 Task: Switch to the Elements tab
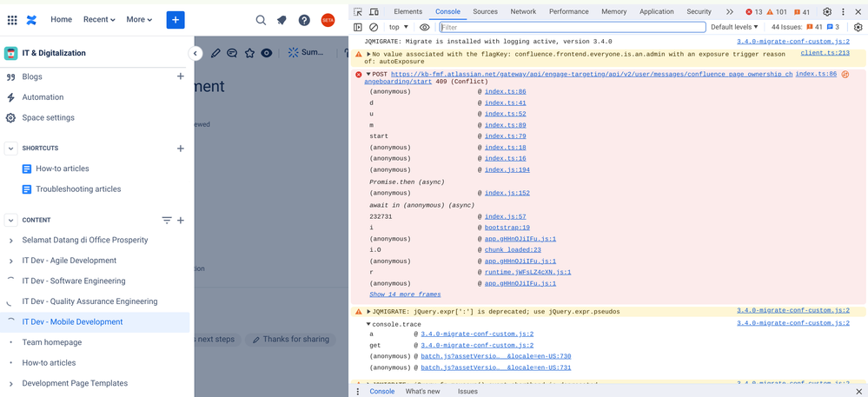408,11
